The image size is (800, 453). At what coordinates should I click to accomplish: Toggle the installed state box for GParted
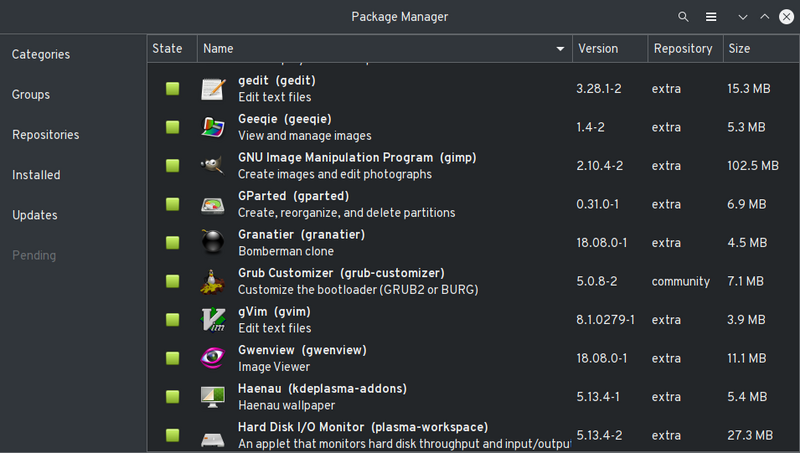coord(172,204)
